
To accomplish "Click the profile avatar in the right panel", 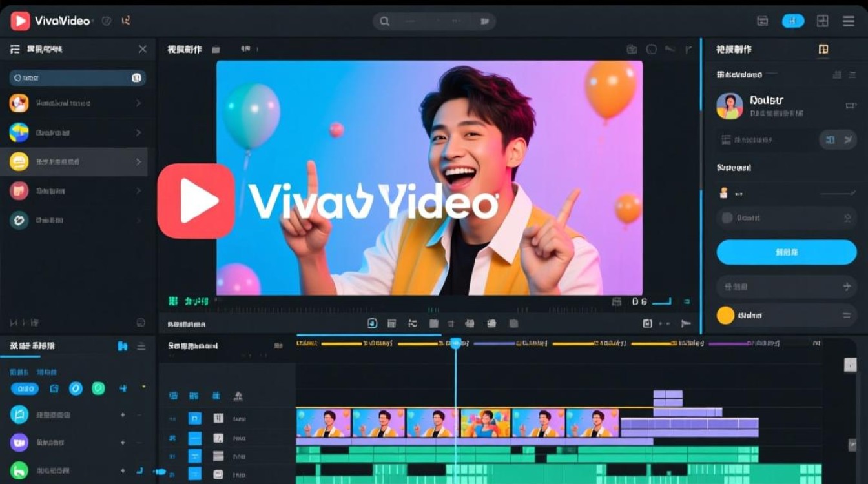I will [x=730, y=106].
